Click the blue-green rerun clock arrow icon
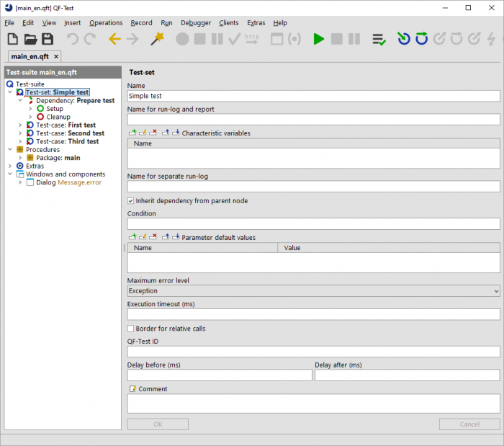Viewport: 504px width, 446px height. 404,39
